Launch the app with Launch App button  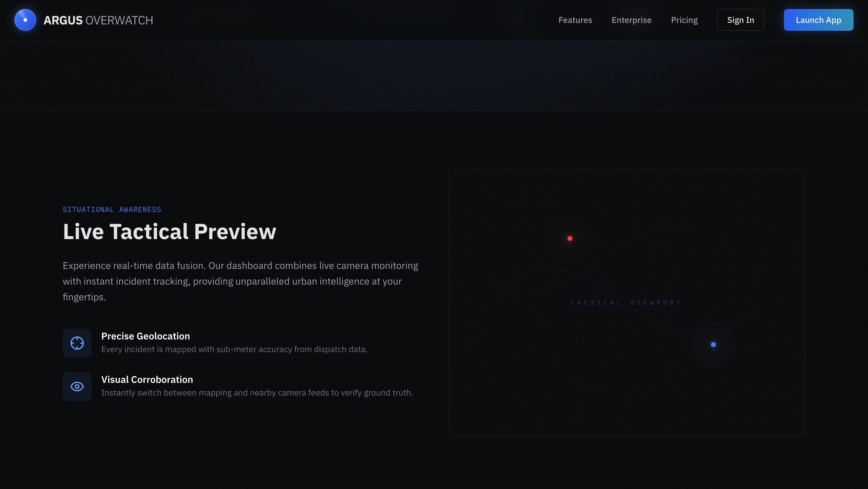coord(818,20)
